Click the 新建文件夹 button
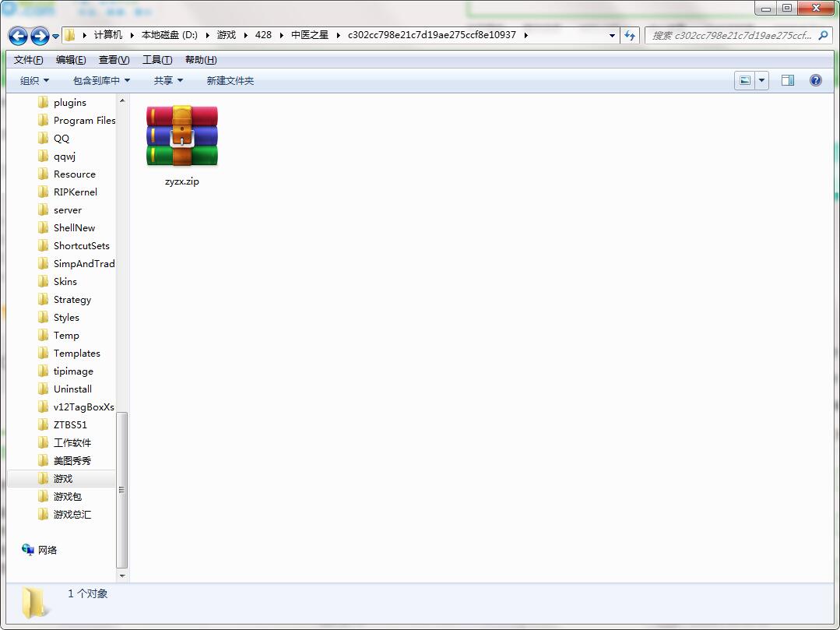This screenshot has width=840, height=630. [230, 80]
